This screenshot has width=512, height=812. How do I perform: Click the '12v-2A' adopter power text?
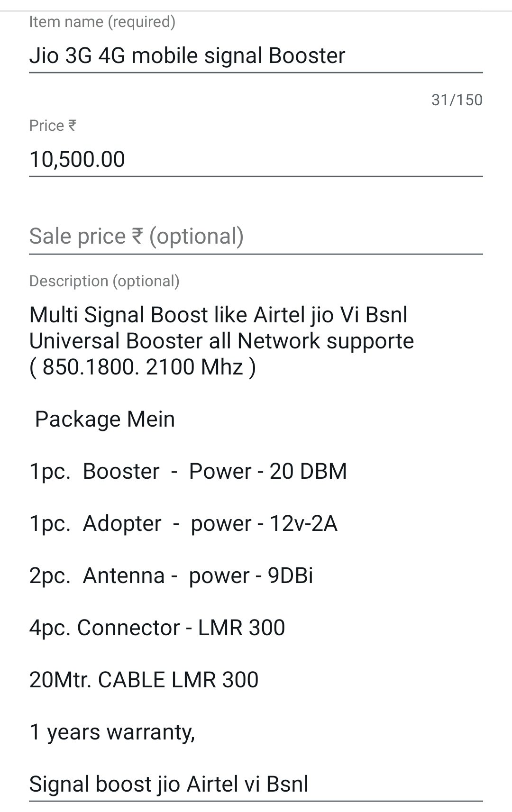(303, 523)
